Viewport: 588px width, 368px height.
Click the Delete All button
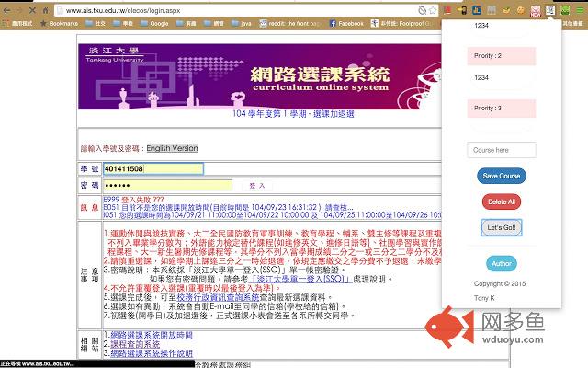click(502, 201)
